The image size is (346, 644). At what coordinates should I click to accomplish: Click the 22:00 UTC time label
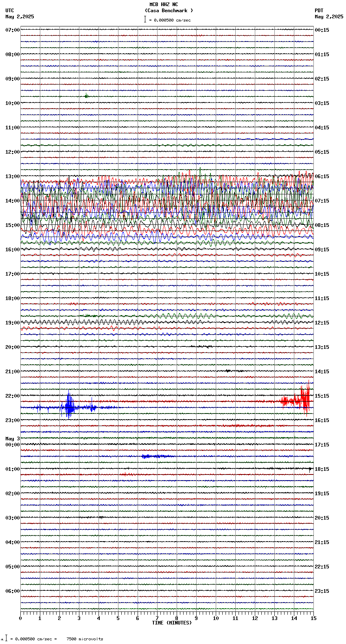click(13, 396)
